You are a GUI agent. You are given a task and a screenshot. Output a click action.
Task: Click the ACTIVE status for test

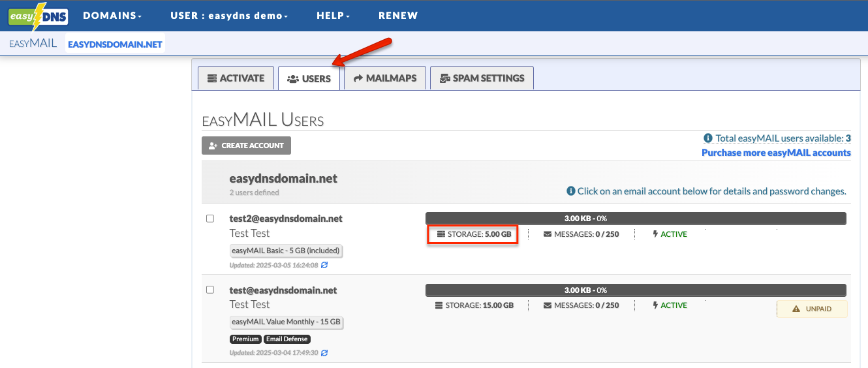(x=670, y=305)
